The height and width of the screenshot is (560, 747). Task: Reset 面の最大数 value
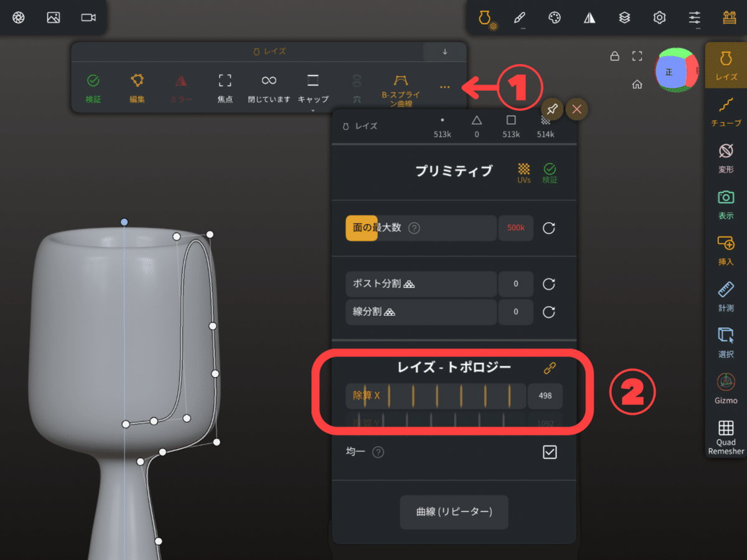(x=549, y=228)
